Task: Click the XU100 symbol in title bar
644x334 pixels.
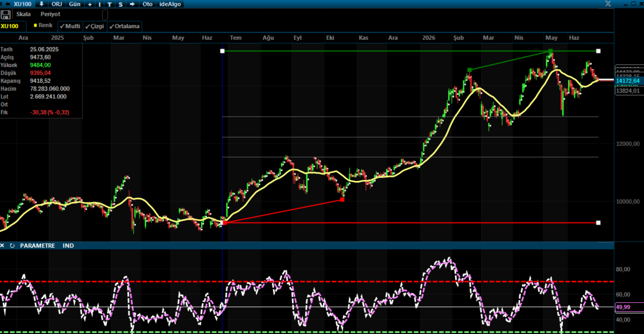Action: click(22, 4)
